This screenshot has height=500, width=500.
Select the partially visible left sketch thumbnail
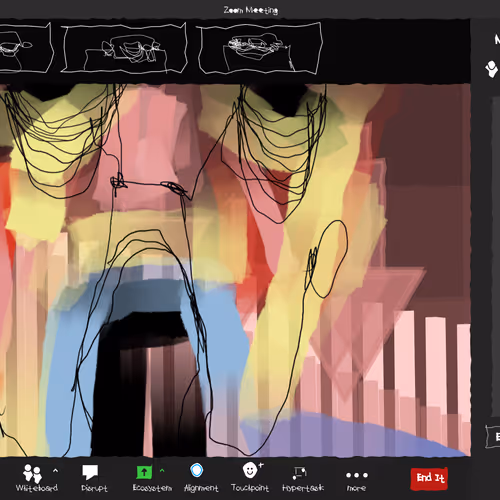tap(26, 47)
